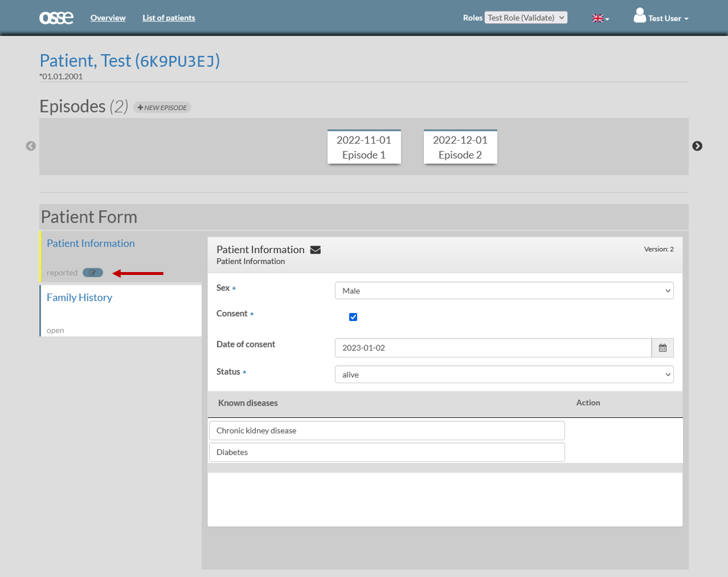728x577 pixels.
Task: Click the OSSE logo
Action: pos(56,18)
